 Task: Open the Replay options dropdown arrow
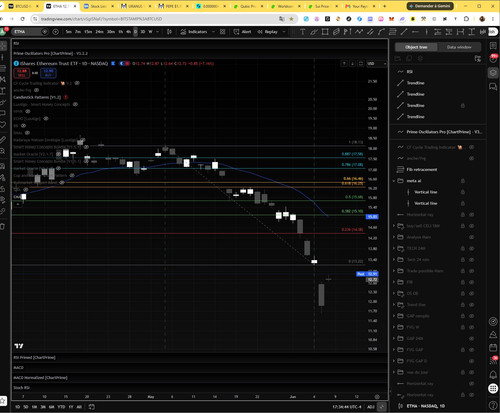tap(284, 32)
